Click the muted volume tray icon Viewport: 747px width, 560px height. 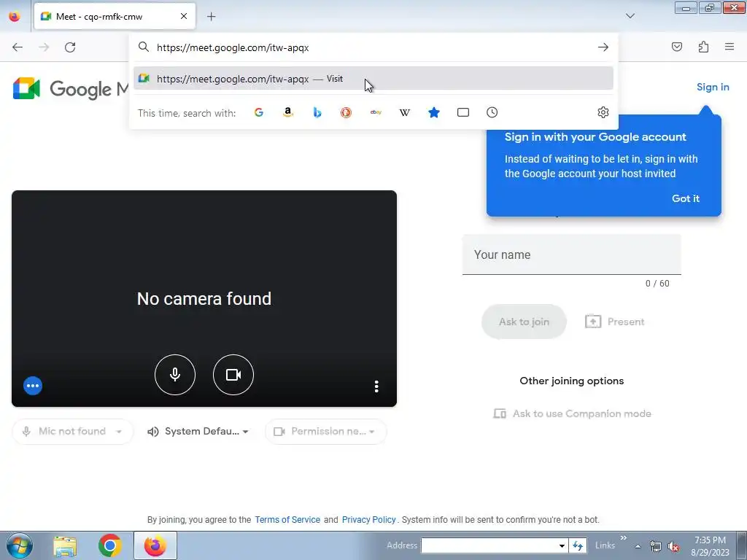[673, 546]
